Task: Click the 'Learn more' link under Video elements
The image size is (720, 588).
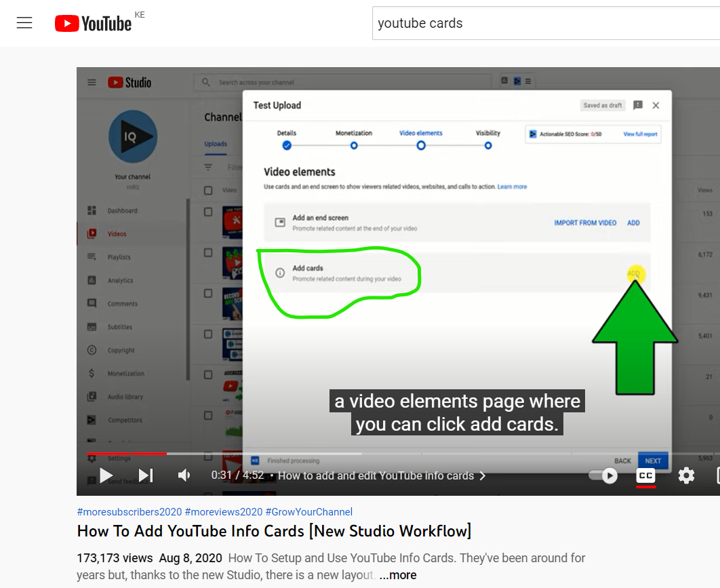Action: [512, 187]
